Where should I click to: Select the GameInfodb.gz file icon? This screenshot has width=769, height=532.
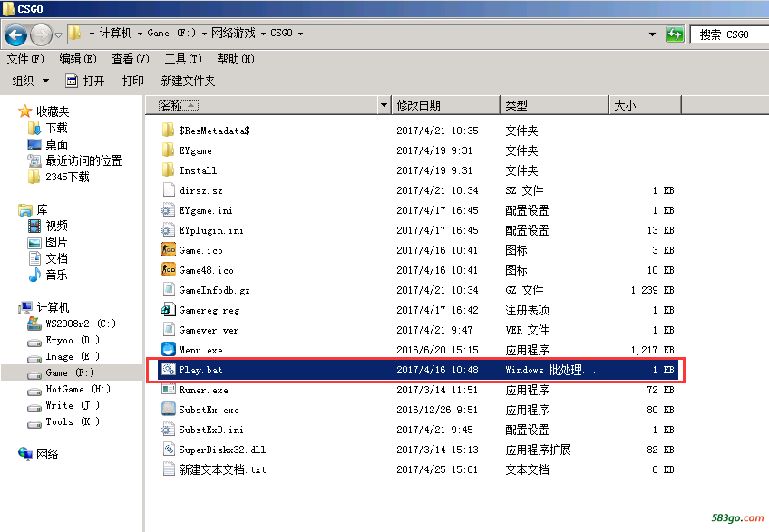[169, 290]
